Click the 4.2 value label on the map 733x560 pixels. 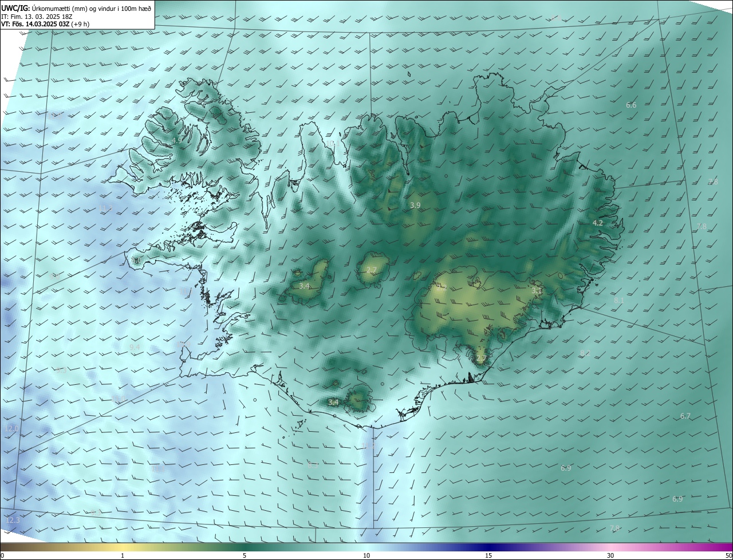click(x=597, y=223)
